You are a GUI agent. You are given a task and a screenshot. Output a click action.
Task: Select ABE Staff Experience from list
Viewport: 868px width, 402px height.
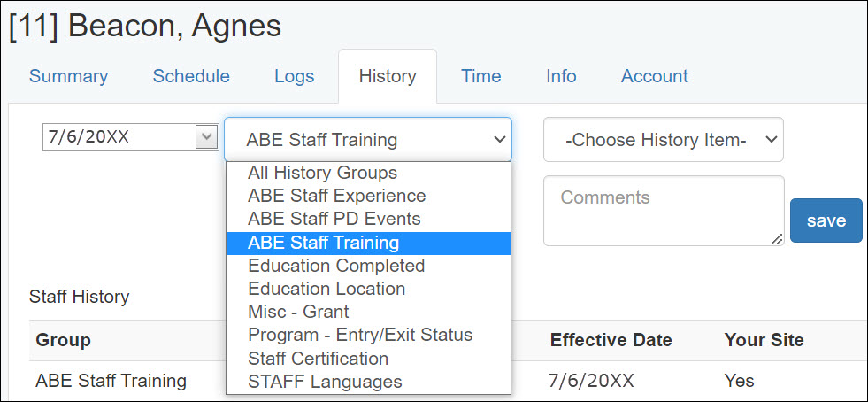click(336, 196)
